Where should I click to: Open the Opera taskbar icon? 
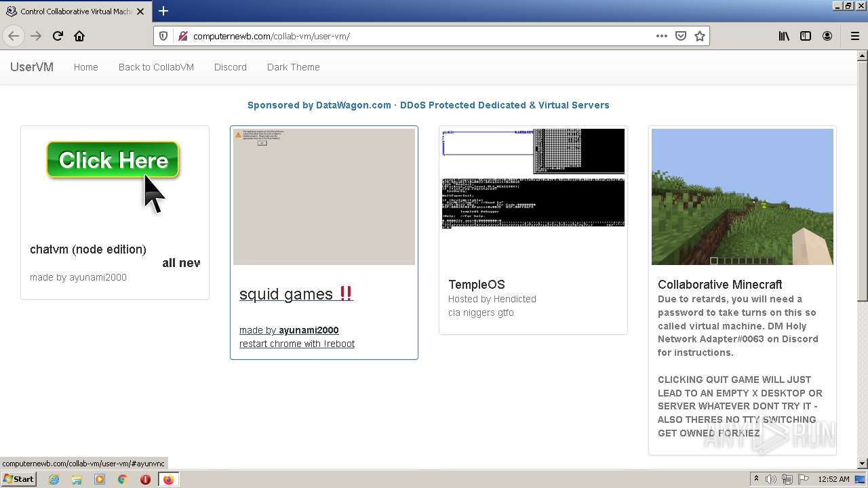pos(145,479)
